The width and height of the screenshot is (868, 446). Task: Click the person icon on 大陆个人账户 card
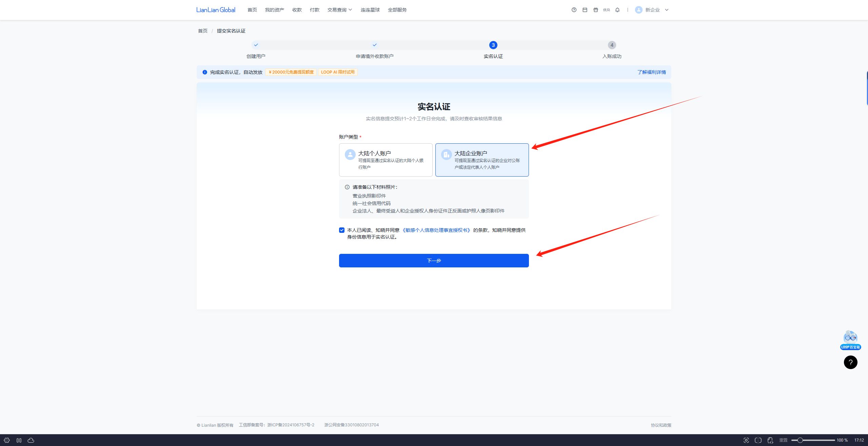350,155
